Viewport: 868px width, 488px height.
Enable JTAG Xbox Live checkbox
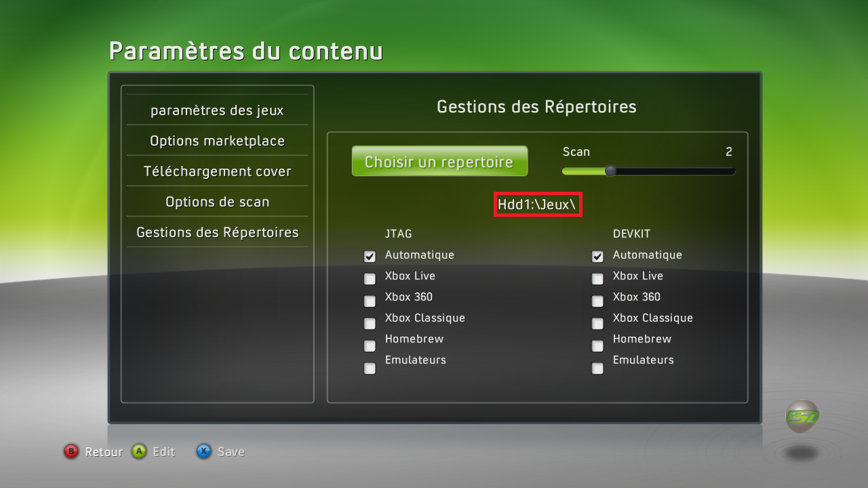point(370,279)
